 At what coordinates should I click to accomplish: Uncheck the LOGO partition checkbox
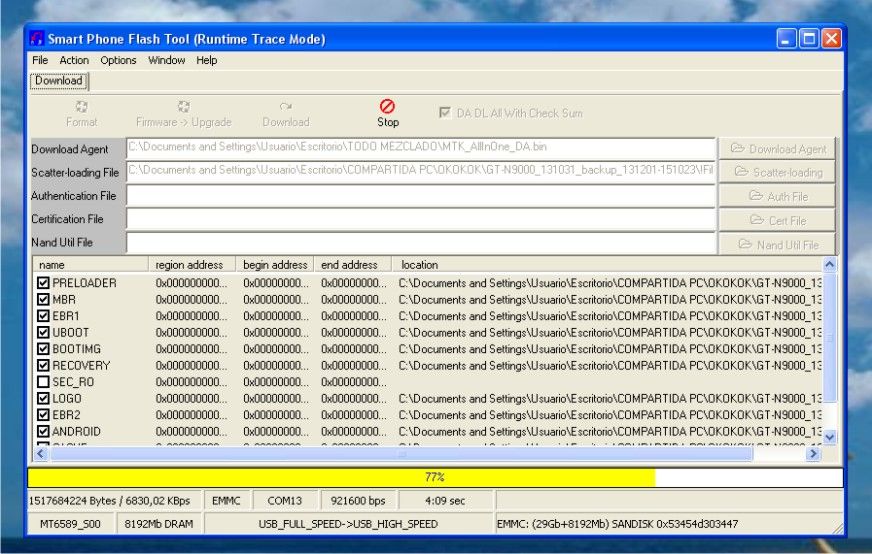pyautogui.click(x=43, y=398)
